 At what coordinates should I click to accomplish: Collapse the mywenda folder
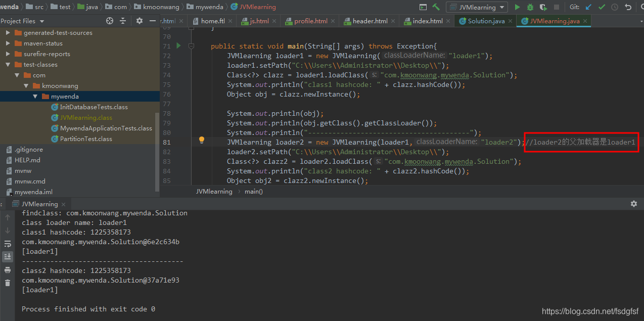tap(35, 97)
